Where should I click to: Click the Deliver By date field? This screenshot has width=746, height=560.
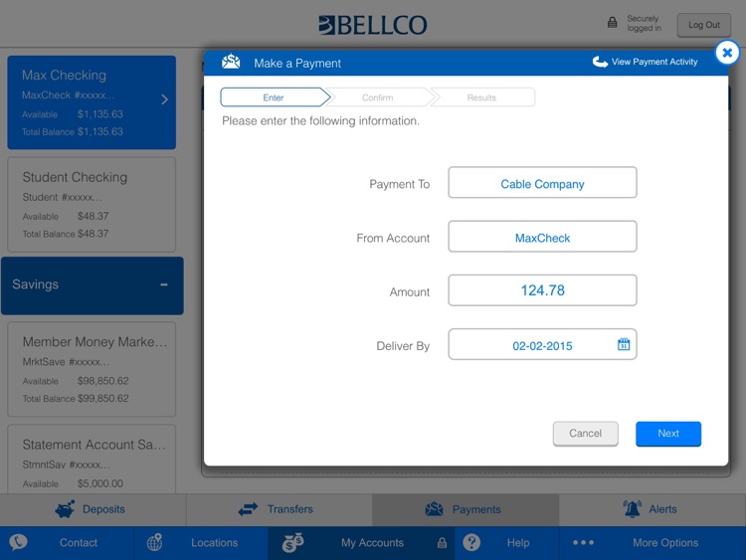[x=542, y=344]
